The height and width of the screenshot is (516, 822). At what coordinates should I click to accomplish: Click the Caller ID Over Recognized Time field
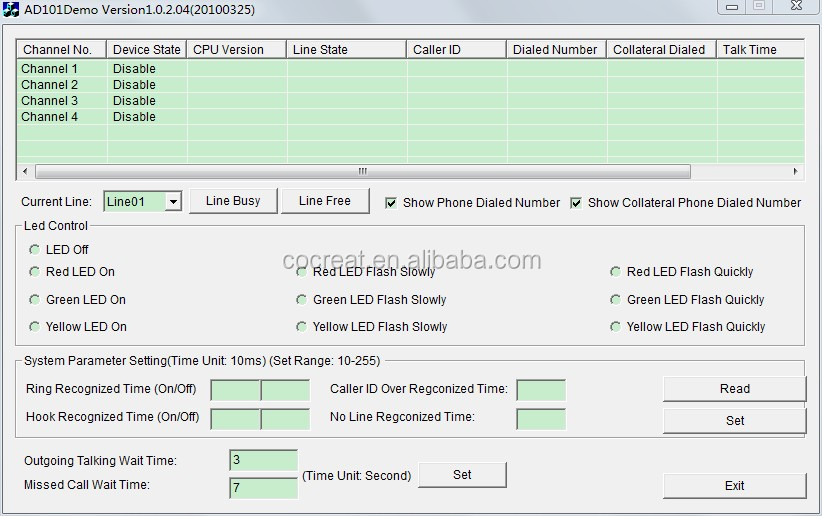pyautogui.click(x=541, y=390)
